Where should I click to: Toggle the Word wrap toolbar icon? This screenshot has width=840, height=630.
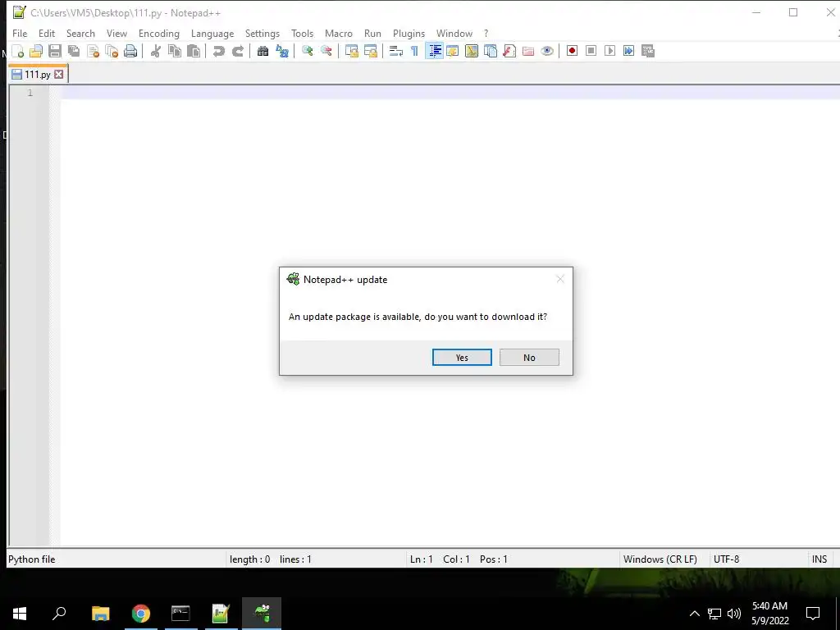coord(396,51)
